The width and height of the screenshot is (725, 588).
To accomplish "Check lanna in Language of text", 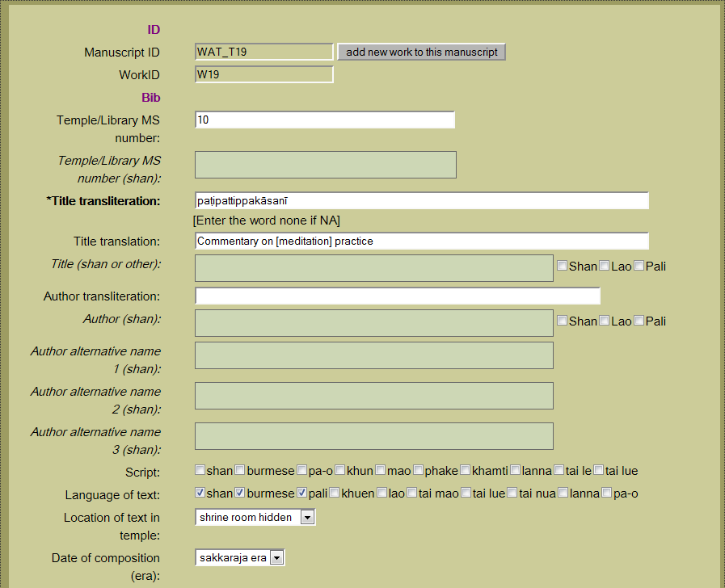I will (x=563, y=493).
